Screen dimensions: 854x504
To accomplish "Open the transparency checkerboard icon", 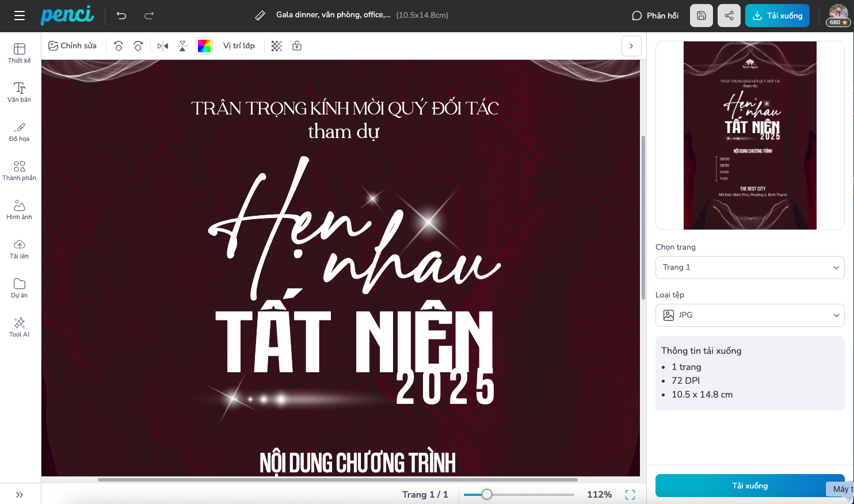I will pyautogui.click(x=277, y=46).
